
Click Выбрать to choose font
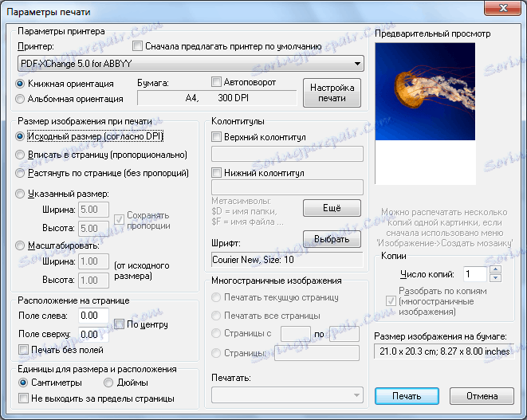coord(332,239)
